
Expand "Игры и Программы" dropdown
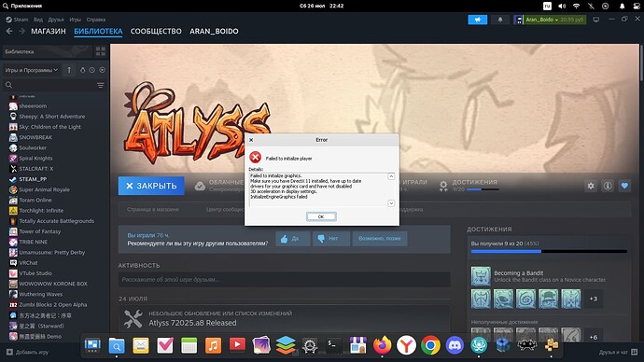coord(31,70)
